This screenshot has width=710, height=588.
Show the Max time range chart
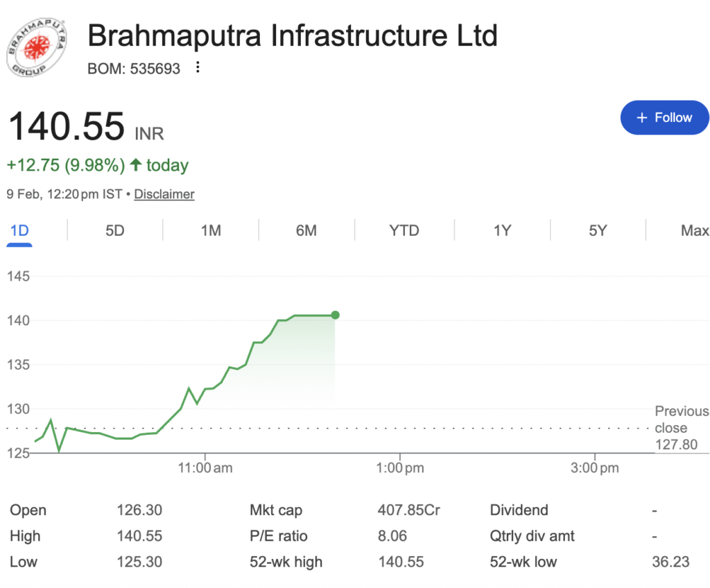click(x=694, y=230)
